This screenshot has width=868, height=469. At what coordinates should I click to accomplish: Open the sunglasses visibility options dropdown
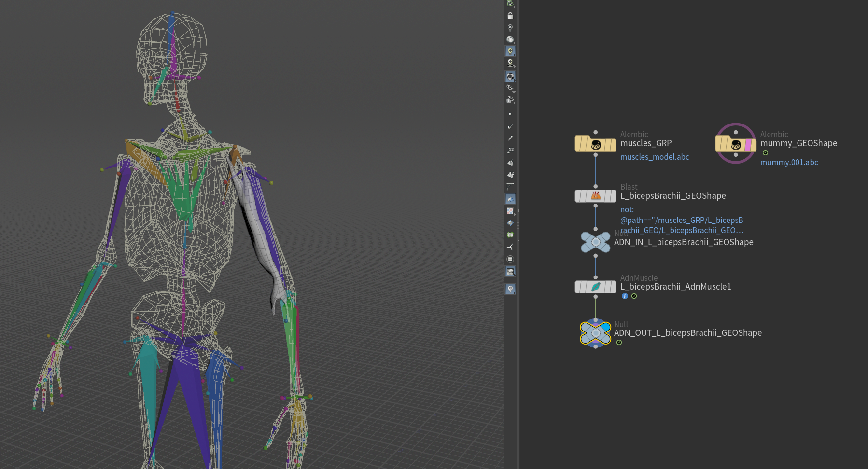[510, 88]
